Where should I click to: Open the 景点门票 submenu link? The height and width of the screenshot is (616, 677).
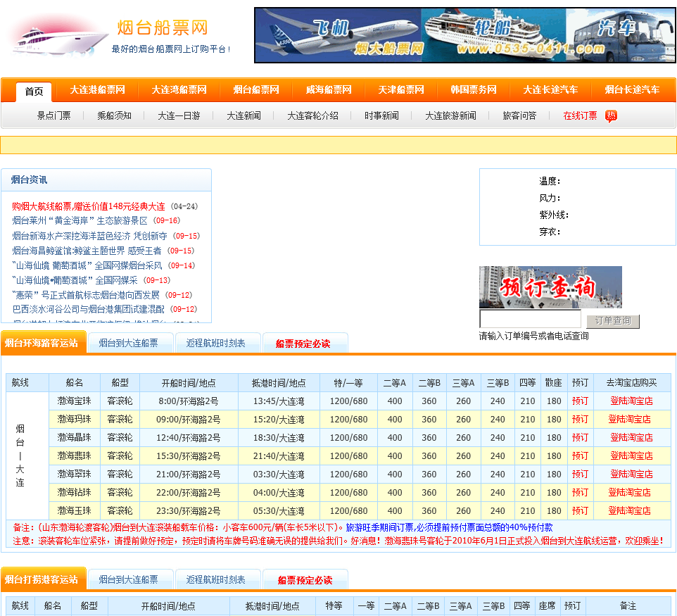click(53, 116)
